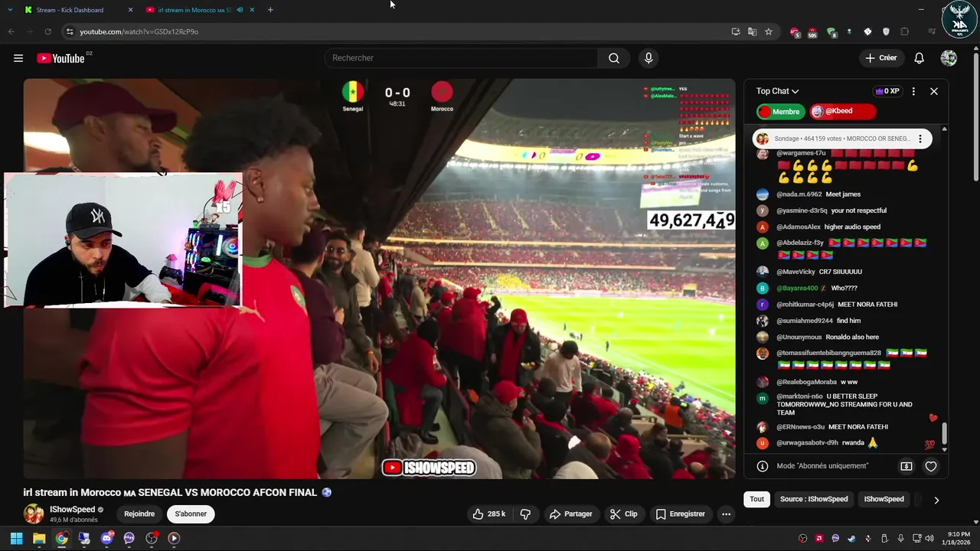Close the YouTube stream tab

(252, 10)
